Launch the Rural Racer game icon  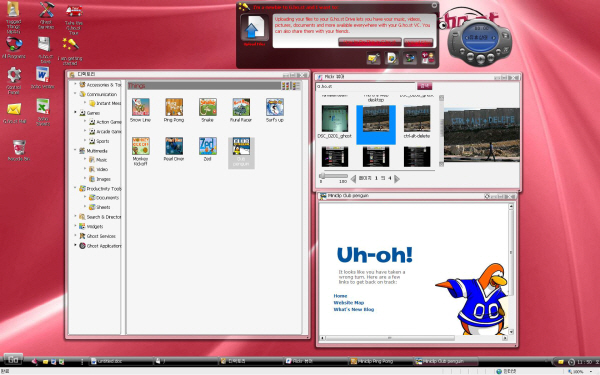[241, 107]
